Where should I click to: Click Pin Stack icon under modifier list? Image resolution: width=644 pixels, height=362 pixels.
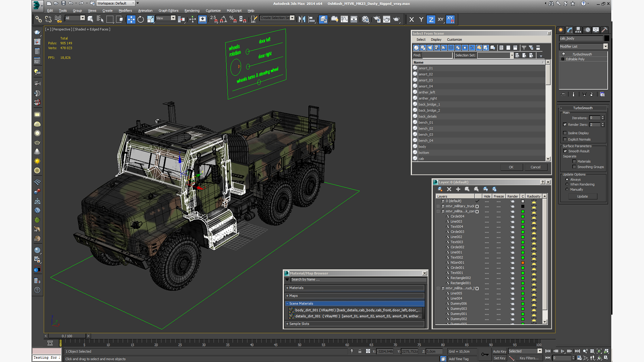point(563,95)
